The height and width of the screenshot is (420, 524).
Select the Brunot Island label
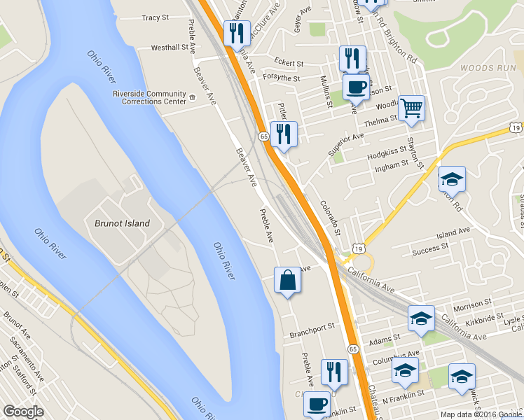(122, 223)
